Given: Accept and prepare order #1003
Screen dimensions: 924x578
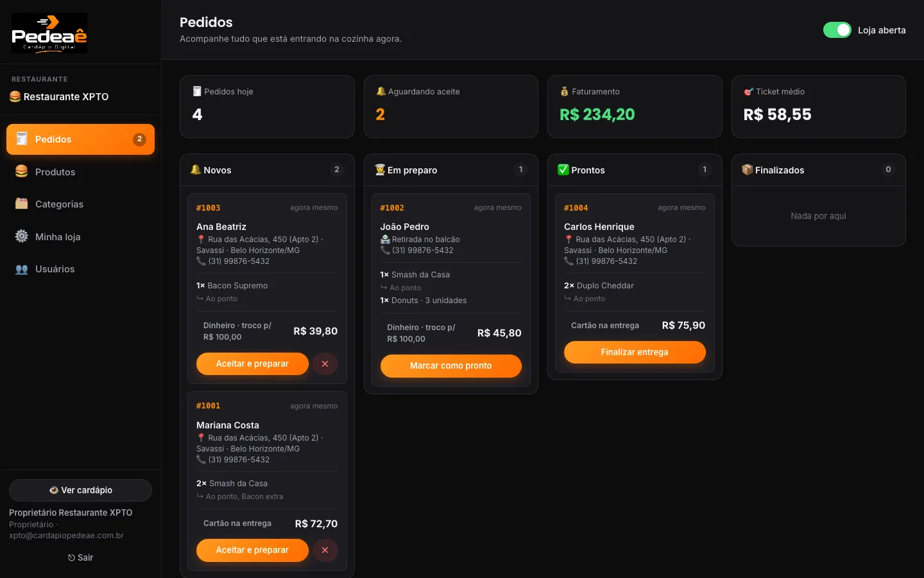Looking at the screenshot, I should point(252,364).
